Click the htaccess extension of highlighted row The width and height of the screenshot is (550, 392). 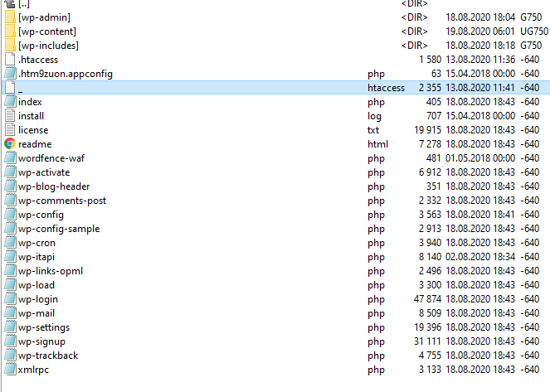tap(387, 88)
